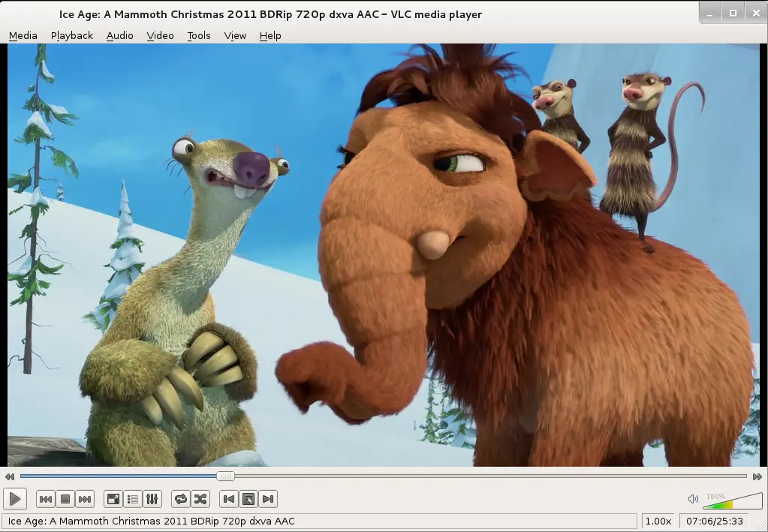The image size is (768, 532).
Task: Open the DVD menu button
Action: coord(248,499)
